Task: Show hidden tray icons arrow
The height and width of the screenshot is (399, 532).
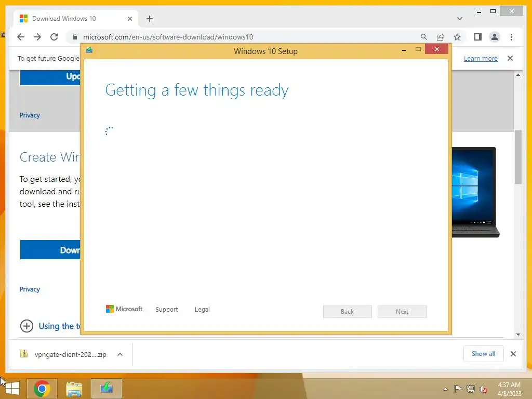Action: 445,389
